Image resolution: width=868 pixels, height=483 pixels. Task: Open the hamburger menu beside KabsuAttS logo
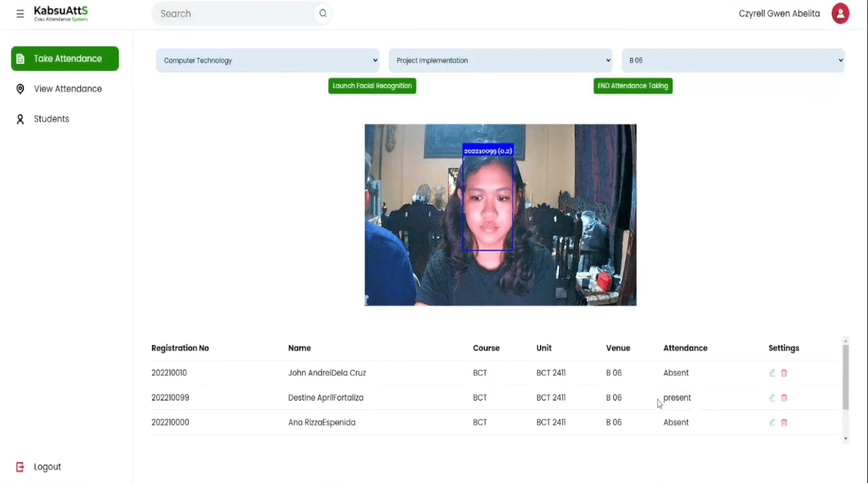(20, 13)
